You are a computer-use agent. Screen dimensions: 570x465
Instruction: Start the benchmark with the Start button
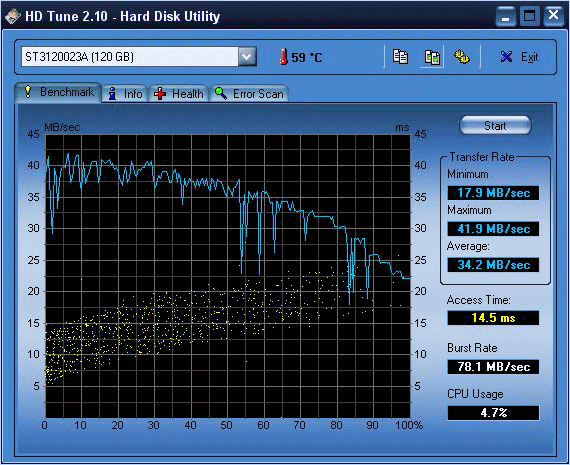(495, 126)
